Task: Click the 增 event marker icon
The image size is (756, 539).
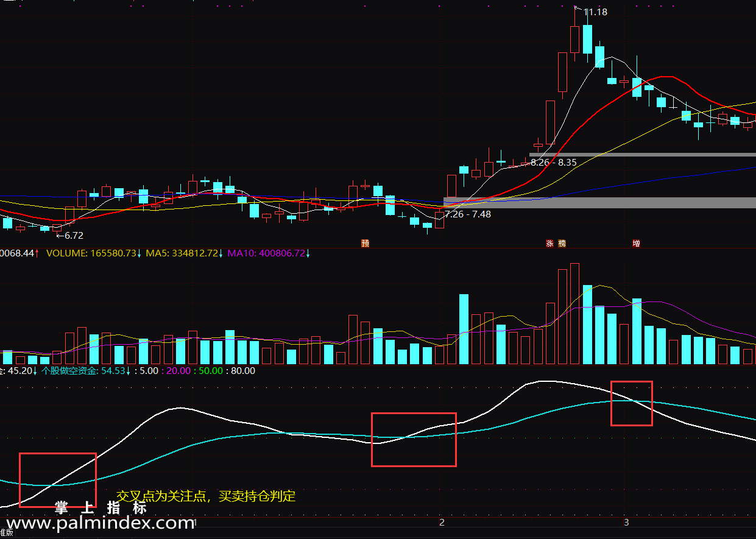Action: (x=636, y=244)
